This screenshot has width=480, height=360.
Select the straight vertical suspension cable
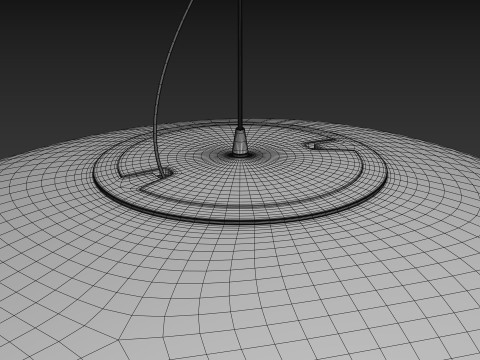point(240,63)
